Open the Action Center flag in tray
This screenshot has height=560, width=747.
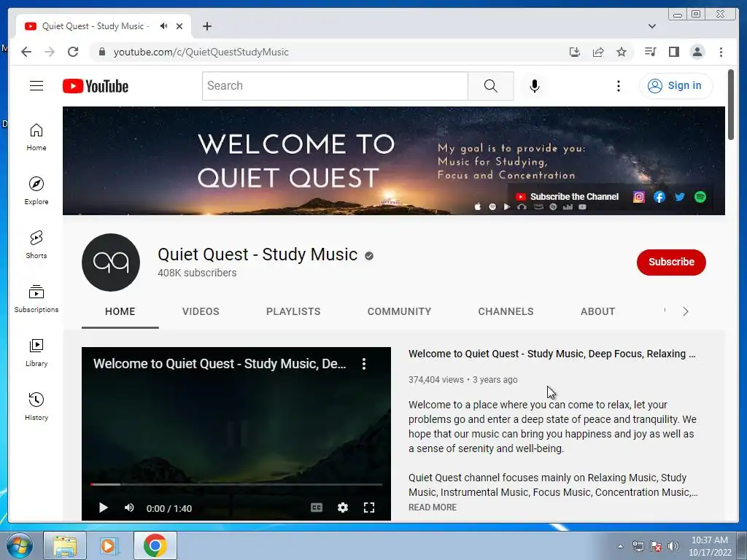tap(656, 546)
